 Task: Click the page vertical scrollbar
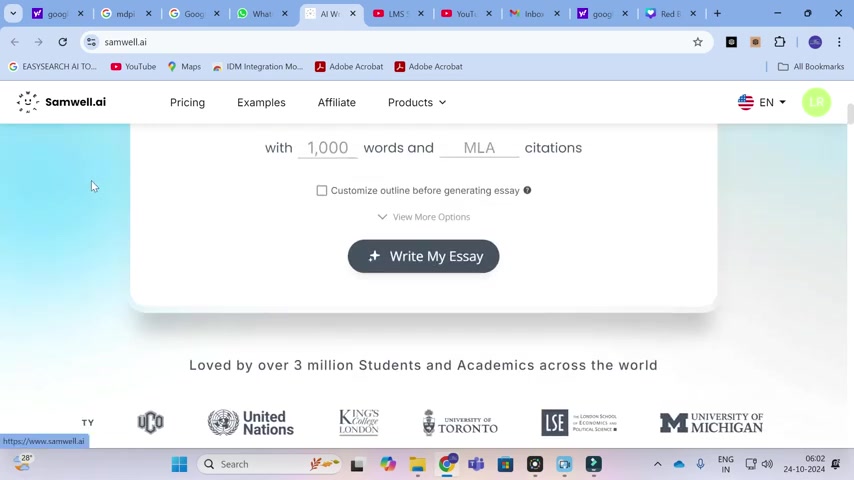[x=850, y=114]
